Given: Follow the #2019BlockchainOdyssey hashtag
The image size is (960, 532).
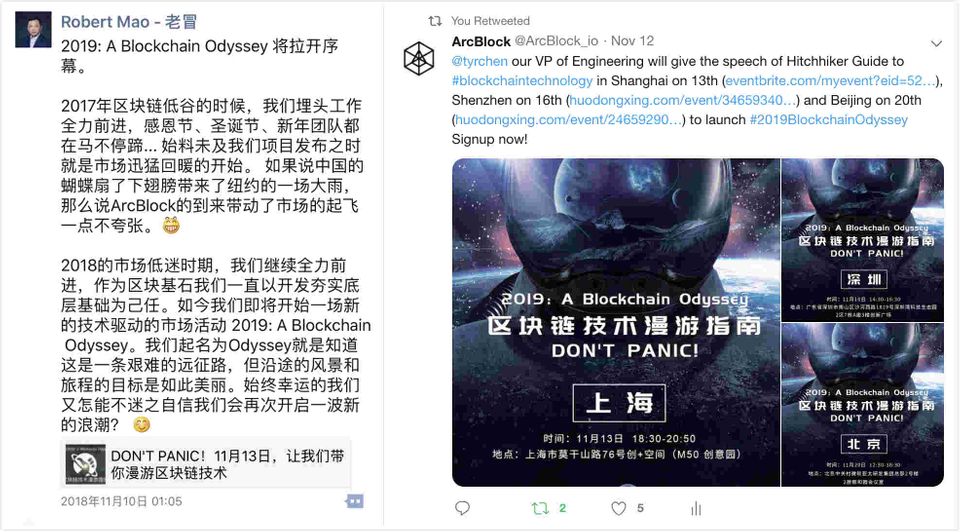Looking at the screenshot, I should (x=829, y=120).
